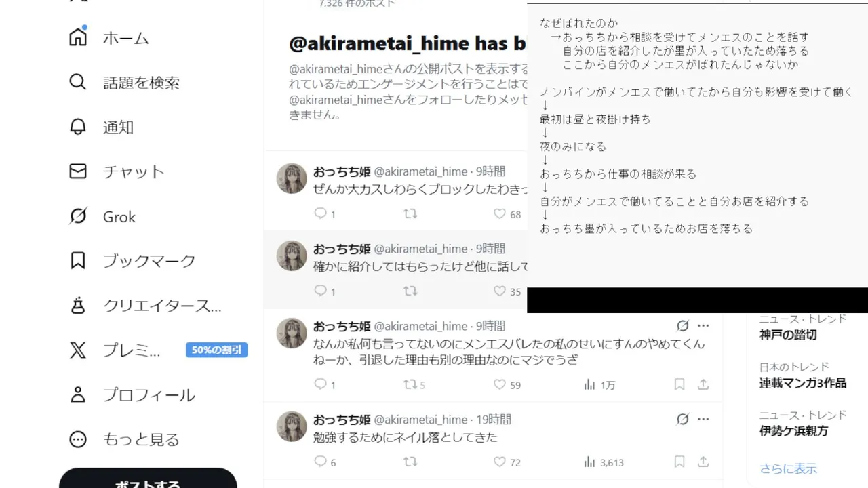Open more options on メンエスバレた post
This screenshot has width=868, height=488.
[703, 326]
